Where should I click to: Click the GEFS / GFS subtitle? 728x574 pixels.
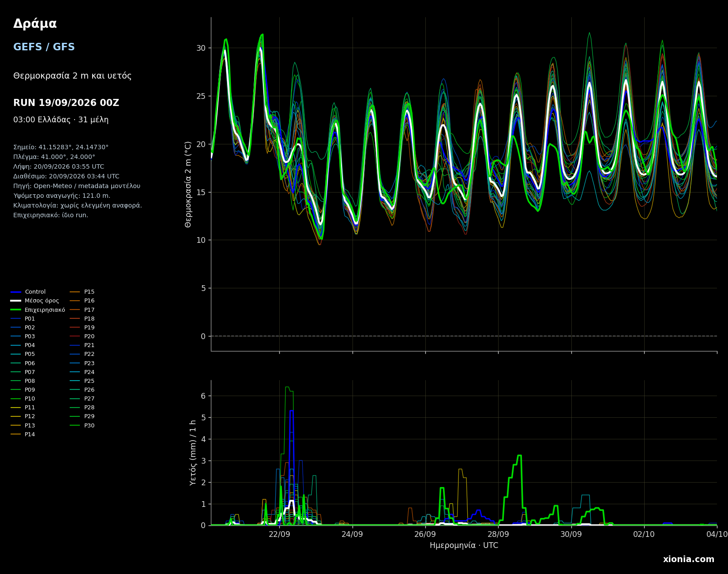(44, 47)
